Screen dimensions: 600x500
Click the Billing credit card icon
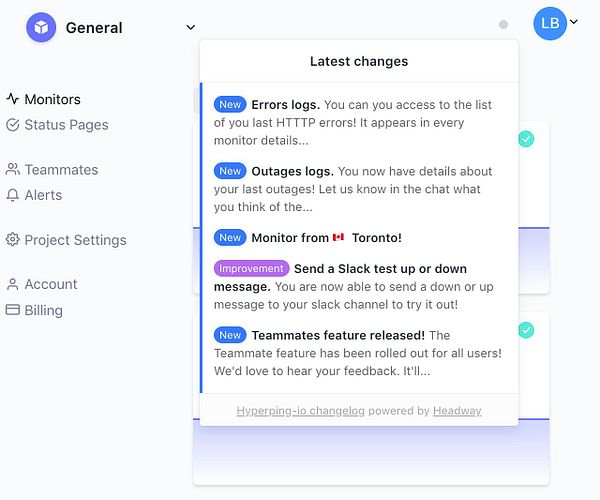(x=13, y=310)
